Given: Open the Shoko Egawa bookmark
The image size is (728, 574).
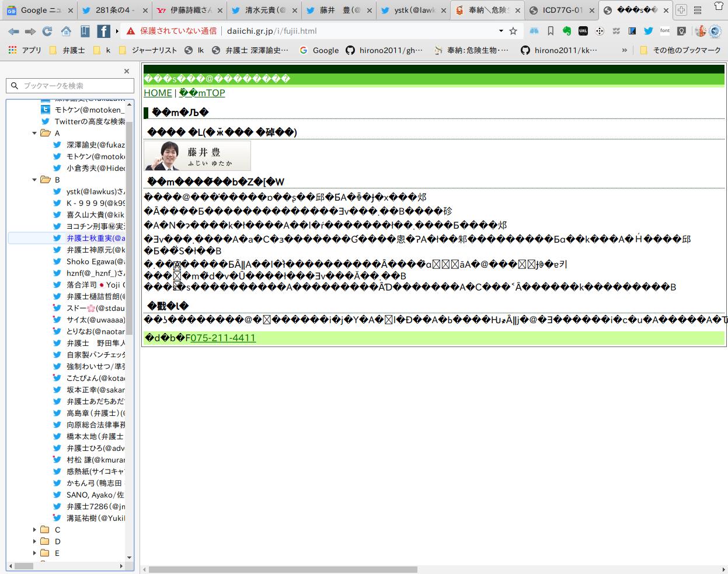Looking at the screenshot, I should click(89, 261).
